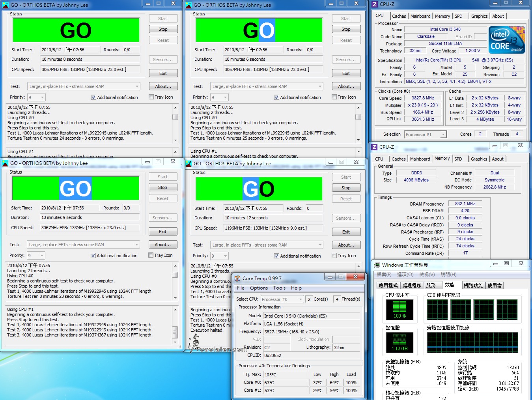
Task: Open the CPU-Z Selection Processor #1 dropdown
Action: point(426,135)
